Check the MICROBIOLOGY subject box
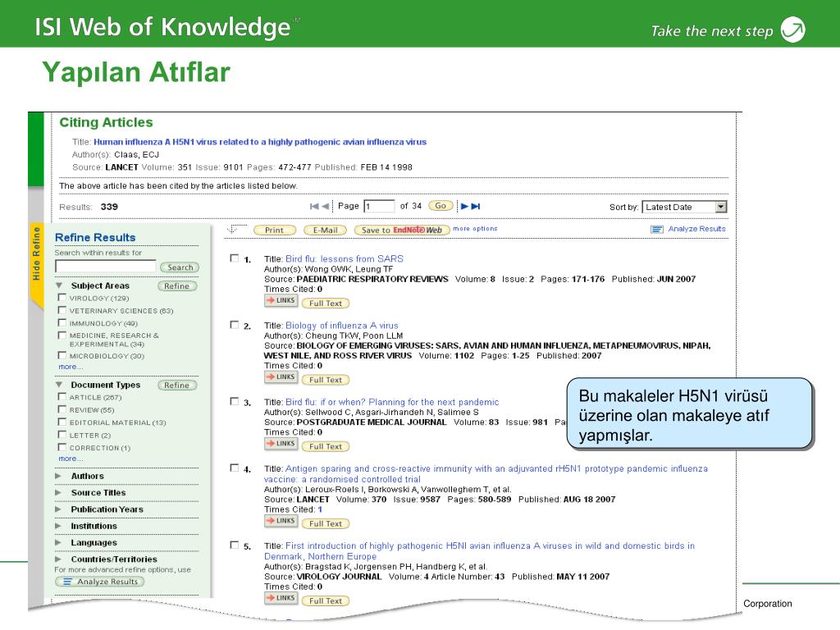Viewport: 840px width, 630px height. click(x=62, y=355)
